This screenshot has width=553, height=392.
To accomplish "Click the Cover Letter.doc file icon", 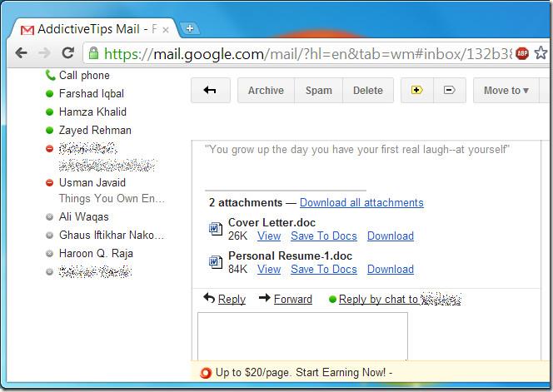I will [215, 227].
